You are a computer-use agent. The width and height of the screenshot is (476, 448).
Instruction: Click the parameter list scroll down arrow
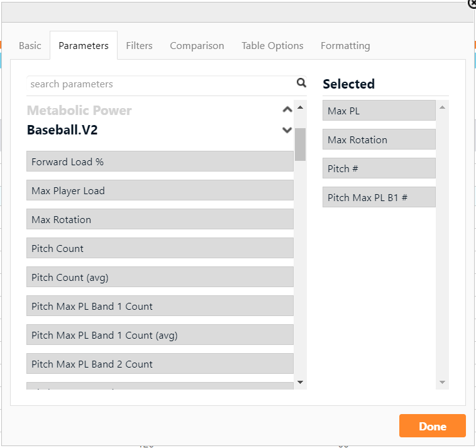pos(300,382)
